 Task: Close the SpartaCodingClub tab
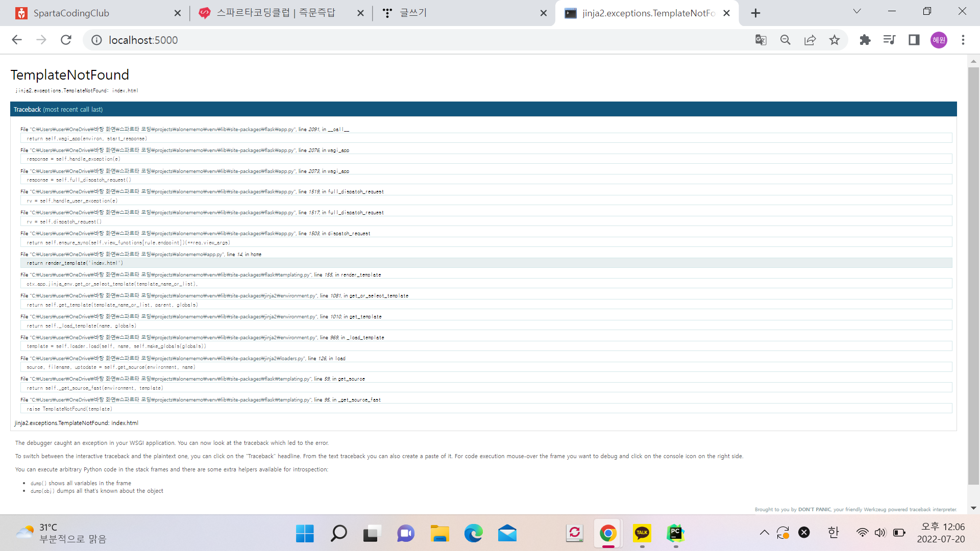(x=178, y=13)
